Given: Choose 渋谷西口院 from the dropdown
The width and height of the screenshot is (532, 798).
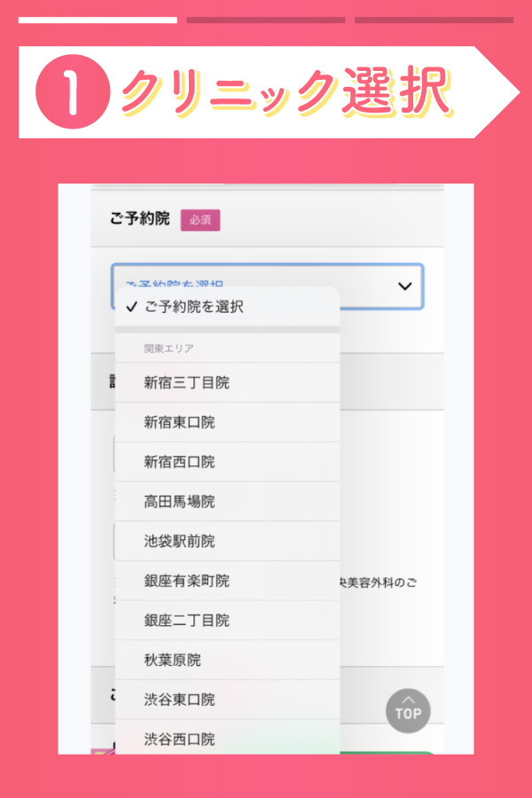Looking at the screenshot, I should 179,738.
